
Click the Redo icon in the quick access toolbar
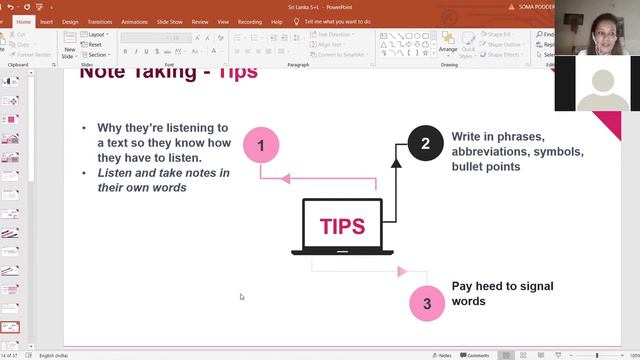click(x=27, y=7)
